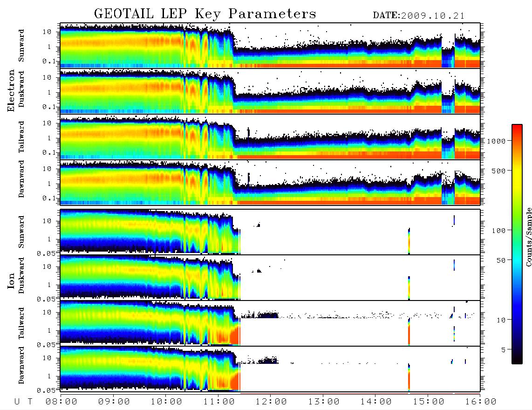Click the Ion Sunward spectrogram panel
The width and height of the screenshot is (532, 410).
click(x=270, y=232)
